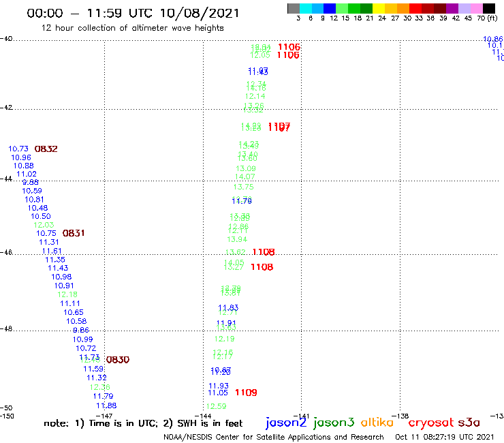Click the 11.31 wave height value
This screenshot has width=504, height=443.
tap(49, 242)
